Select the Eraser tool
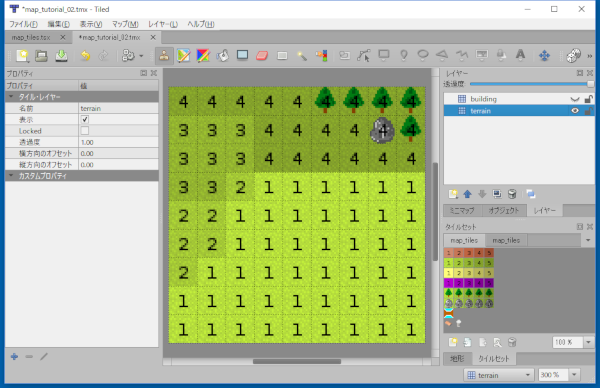The width and height of the screenshot is (600, 388). point(262,56)
